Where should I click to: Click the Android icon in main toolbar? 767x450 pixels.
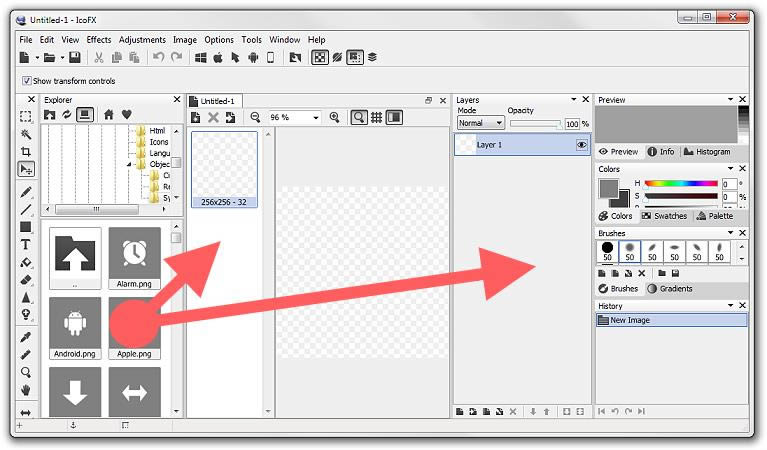[253, 57]
